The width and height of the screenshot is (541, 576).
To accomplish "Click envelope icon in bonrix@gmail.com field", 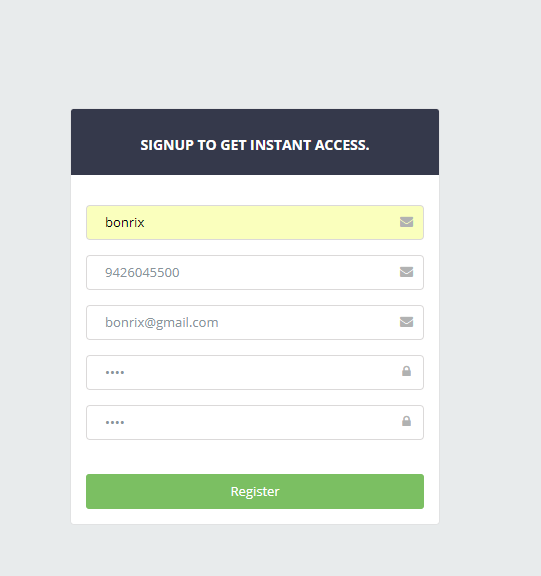I will pos(406,322).
